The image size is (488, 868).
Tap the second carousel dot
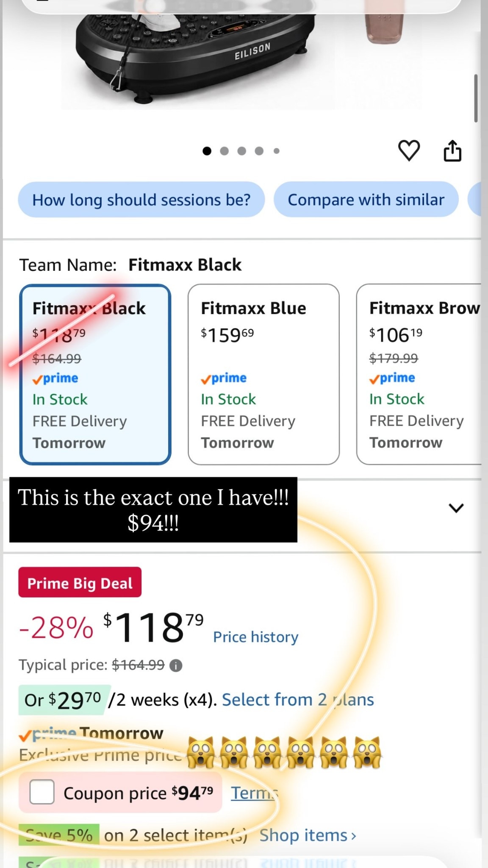tap(225, 151)
